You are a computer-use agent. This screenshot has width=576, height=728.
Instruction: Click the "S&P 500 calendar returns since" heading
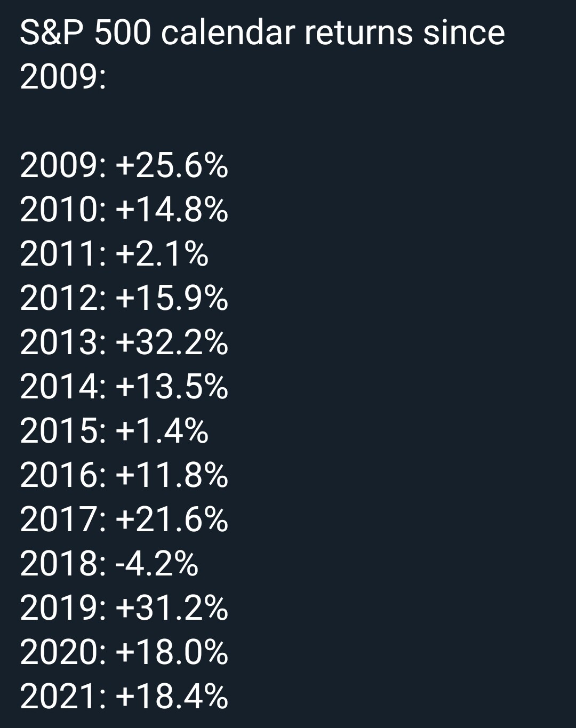coord(262,33)
